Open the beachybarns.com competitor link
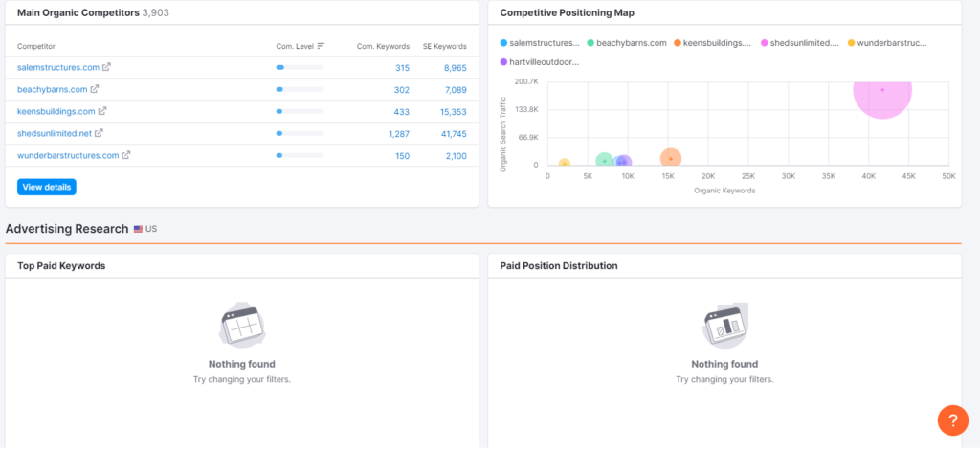The height and width of the screenshot is (452, 980). coord(52,89)
